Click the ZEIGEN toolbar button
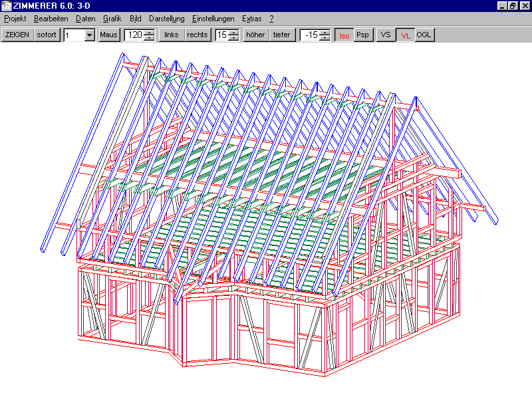This screenshot has height=399, width=532. [17, 35]
